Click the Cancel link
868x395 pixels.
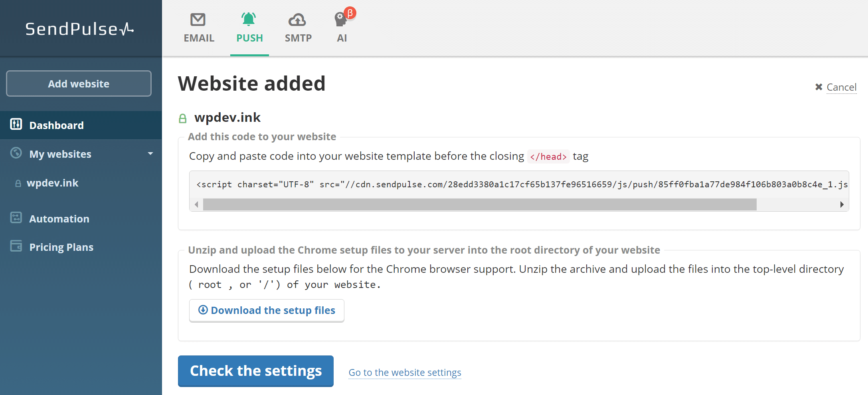[x=841, y=87]
